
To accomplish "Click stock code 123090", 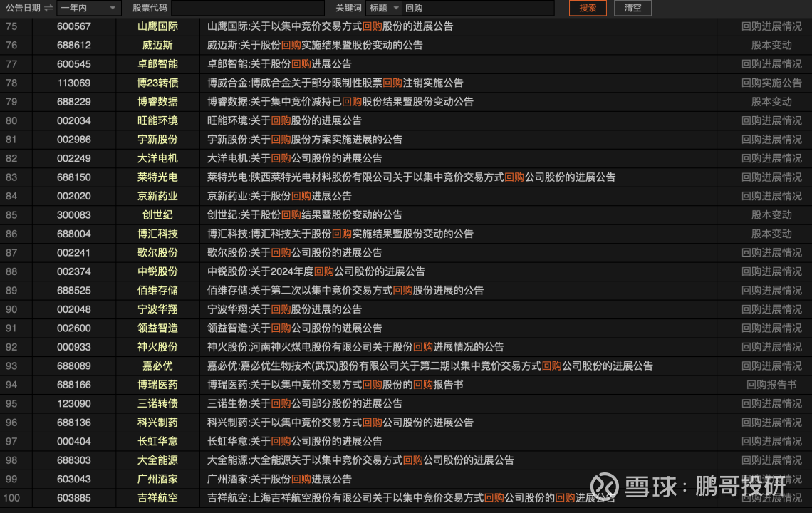I will (74, 404).
